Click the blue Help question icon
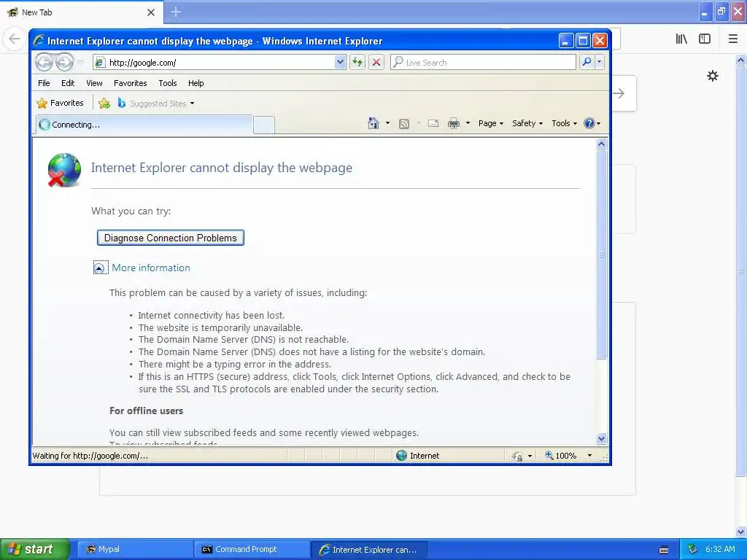 click(589, 123)
